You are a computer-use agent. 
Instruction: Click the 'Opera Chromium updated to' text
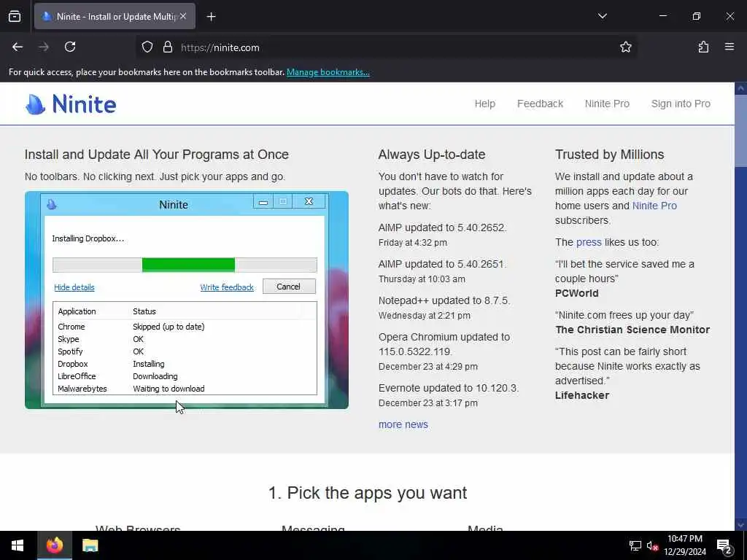point(444,337)
